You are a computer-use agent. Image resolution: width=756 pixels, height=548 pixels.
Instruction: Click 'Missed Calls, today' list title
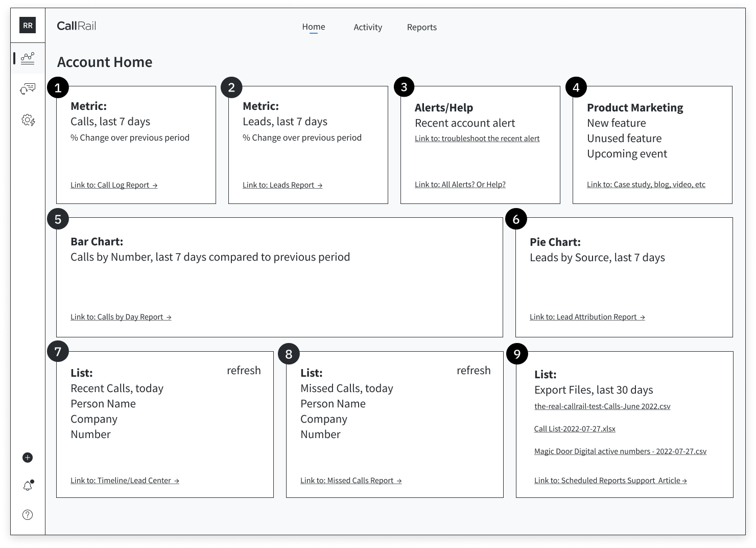coord(347,389)
